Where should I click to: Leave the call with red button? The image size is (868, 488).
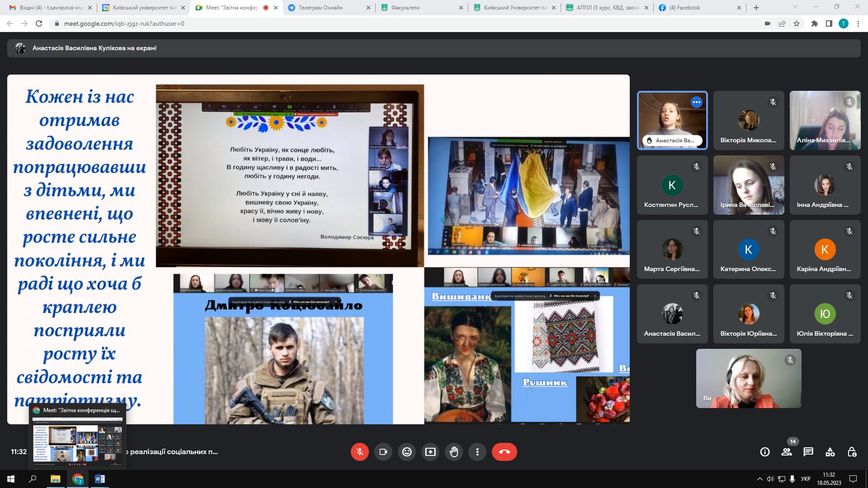click(504, 452)
